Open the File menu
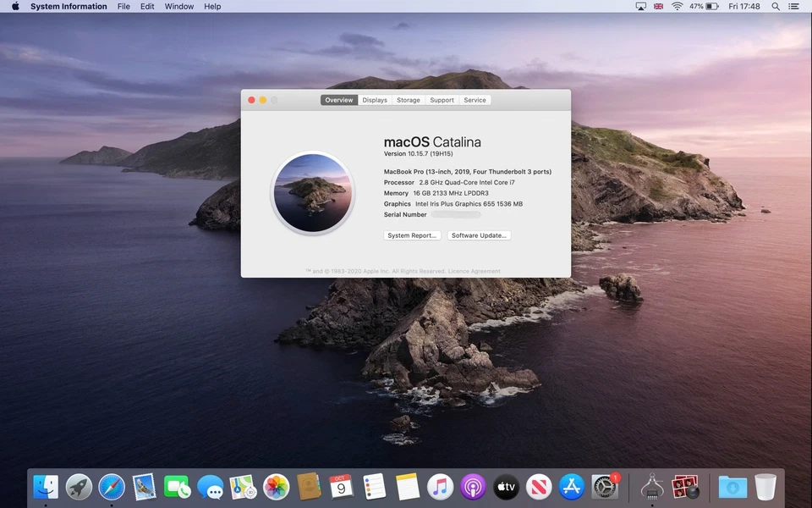Viewport: 812px width, 508px height. pyautogui.click(x=123, y=6)
